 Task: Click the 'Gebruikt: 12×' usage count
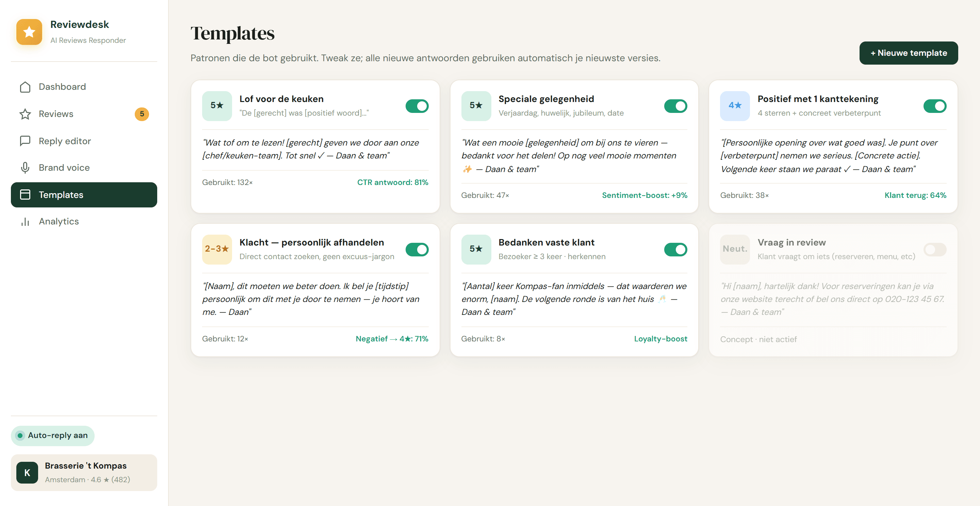225,339
